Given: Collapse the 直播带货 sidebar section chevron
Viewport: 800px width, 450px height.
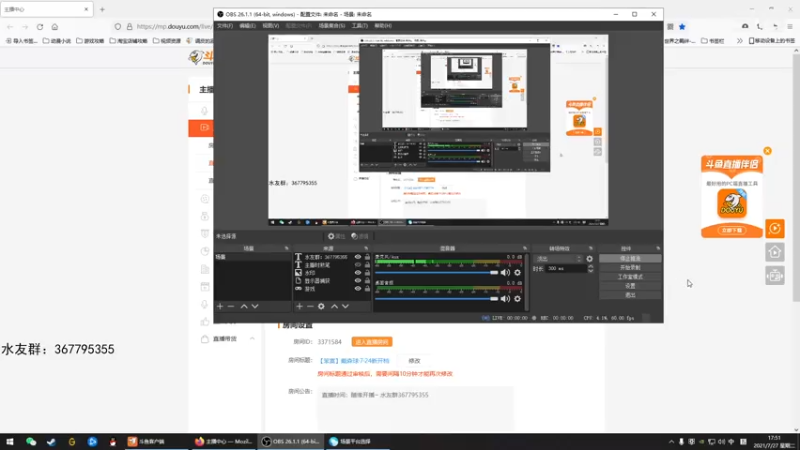Looking at the screenshot, I should 252,339.
